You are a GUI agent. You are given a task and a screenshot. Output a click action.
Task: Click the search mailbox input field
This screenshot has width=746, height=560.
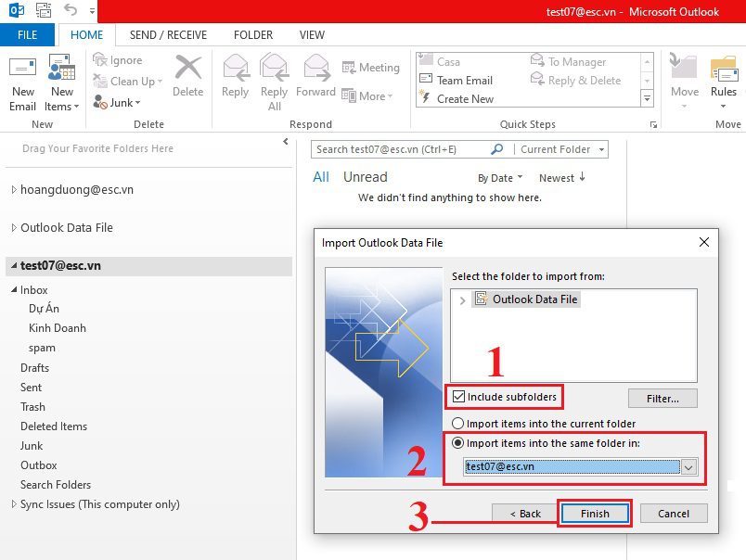pyautogui.click(x=402, y=149)
